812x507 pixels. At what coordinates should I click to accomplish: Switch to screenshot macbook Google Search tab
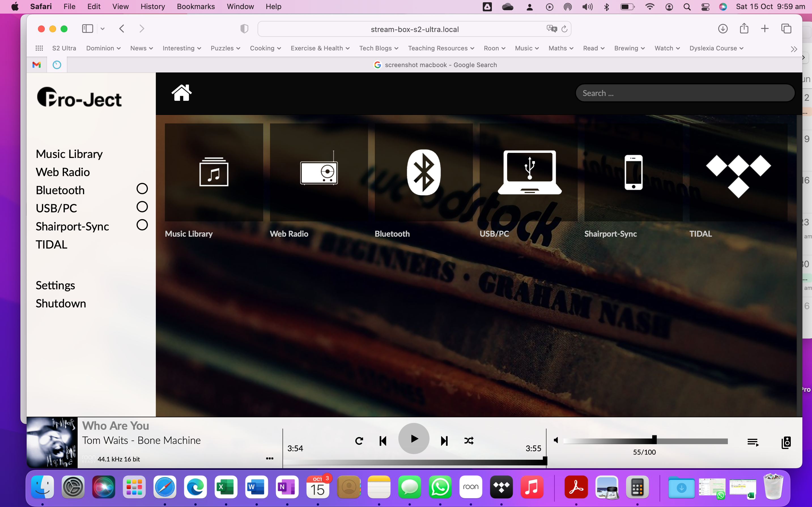coord(435,65)
